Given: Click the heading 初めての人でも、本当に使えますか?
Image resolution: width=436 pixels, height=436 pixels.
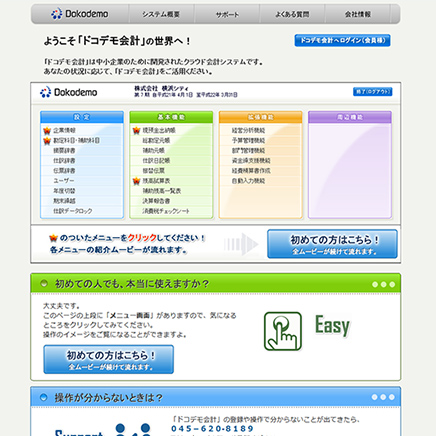Looking at the screenshot, I should point(132,284).
